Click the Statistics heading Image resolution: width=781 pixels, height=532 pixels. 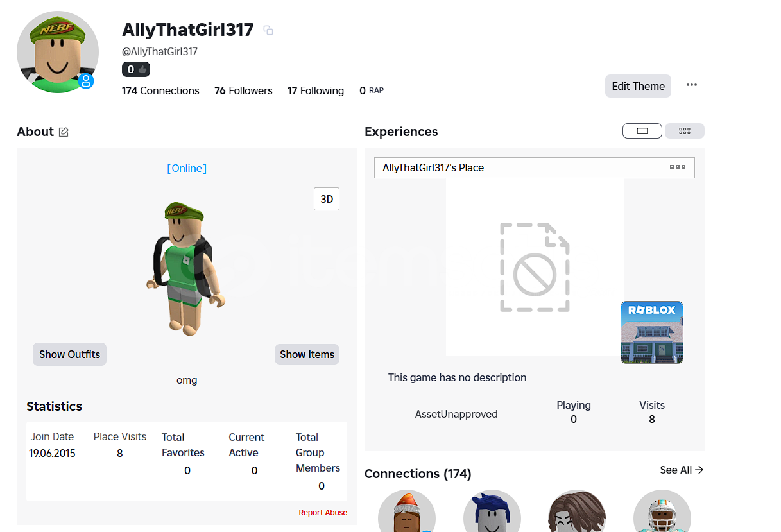pos(55,406)
